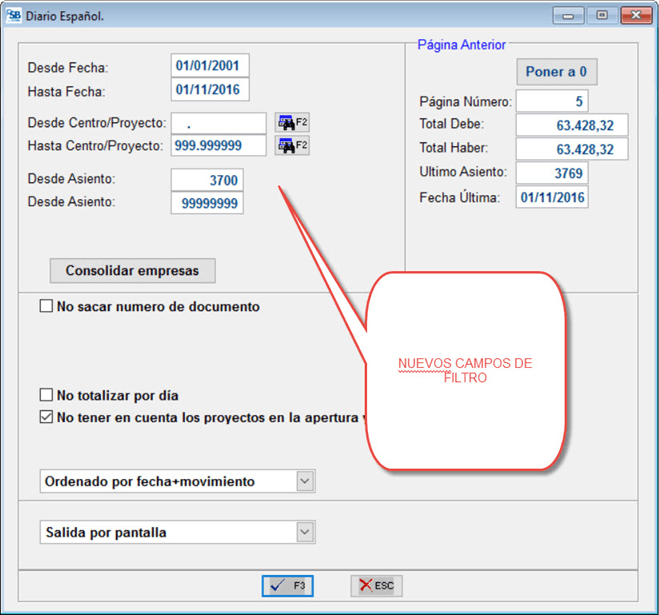Image resolution: width=659 pixels, height=615 pixels.
Task: Open the Salida por pantalla dropdown
Action: click(x=305, y=533)
